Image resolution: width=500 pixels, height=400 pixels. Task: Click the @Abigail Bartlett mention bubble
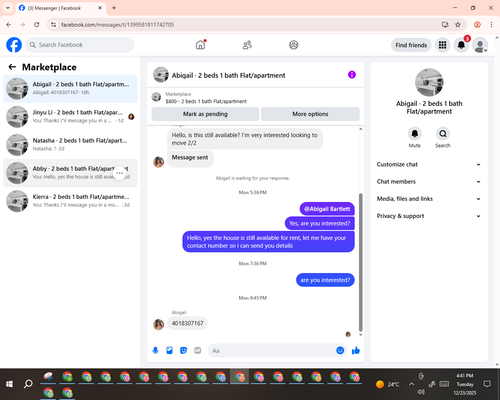(327, 209)
